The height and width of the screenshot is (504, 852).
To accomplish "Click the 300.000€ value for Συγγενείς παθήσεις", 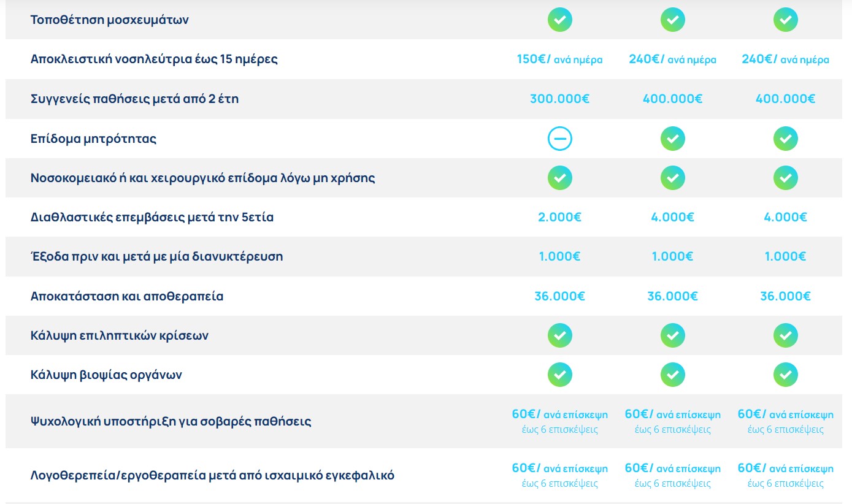I will coord(559,99).
